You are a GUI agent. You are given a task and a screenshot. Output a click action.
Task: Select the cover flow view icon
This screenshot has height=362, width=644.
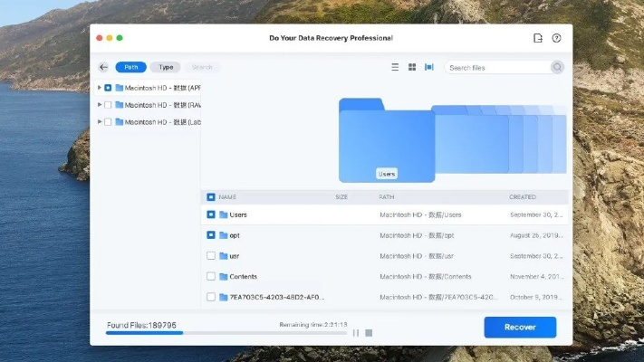[x=428, y=67]
